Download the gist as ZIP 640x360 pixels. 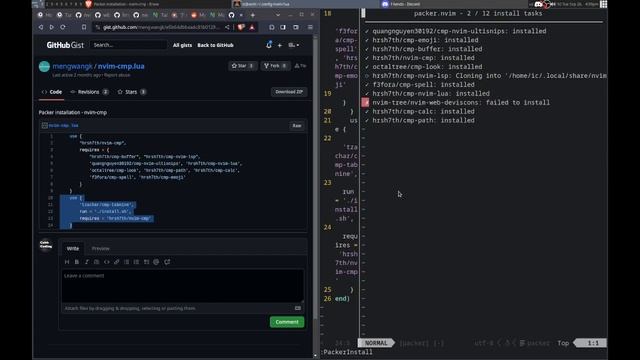[x=289, y=92]
